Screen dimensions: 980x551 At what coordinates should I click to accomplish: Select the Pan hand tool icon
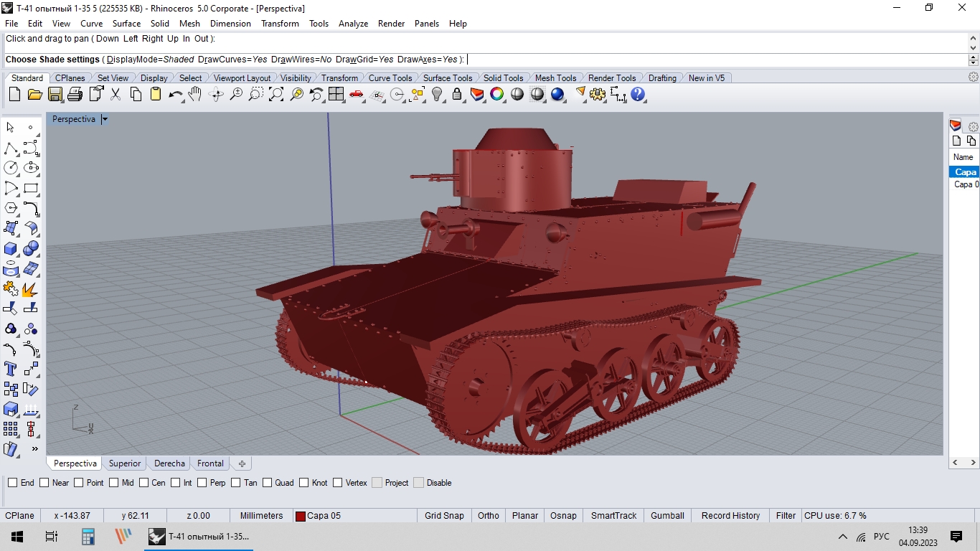[x=195, y=94]
